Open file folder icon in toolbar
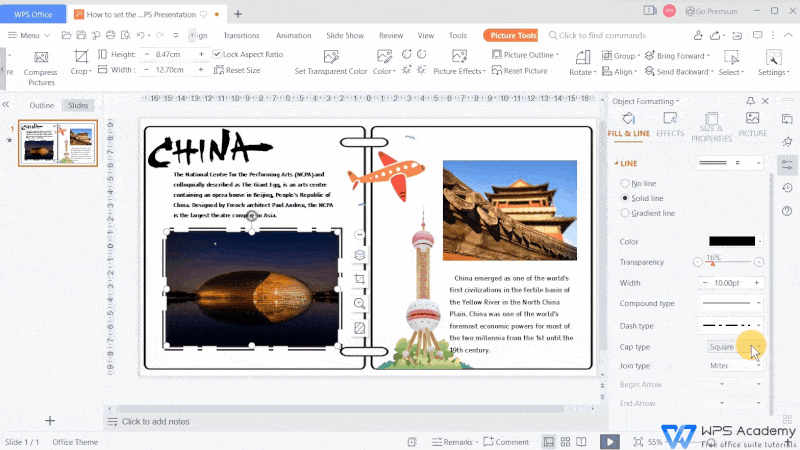This screenshot has height=450, width=800. (x=66, y=35)
